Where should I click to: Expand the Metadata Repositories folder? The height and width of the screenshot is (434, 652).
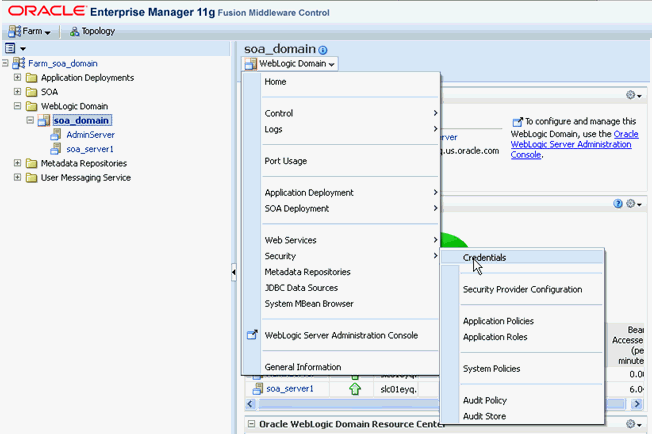click(17, 163)
